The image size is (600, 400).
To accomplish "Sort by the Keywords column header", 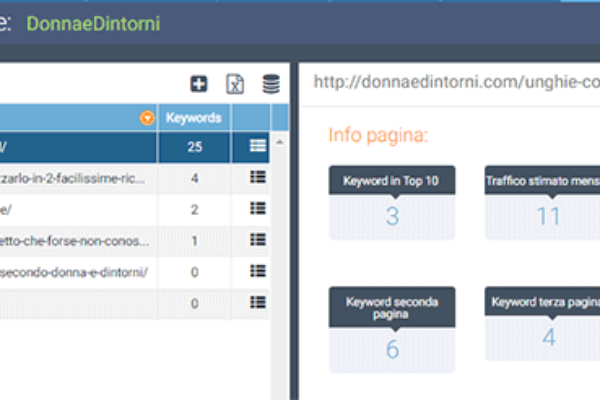I will [193, 118].
